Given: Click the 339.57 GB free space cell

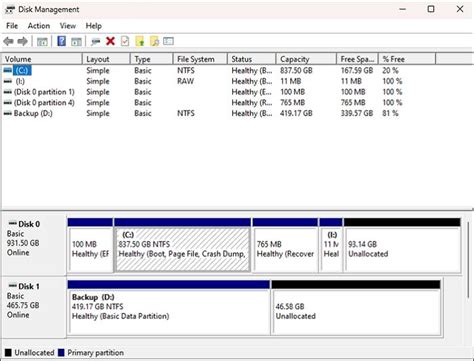Looking at the screenshot, I should [357, 113].
